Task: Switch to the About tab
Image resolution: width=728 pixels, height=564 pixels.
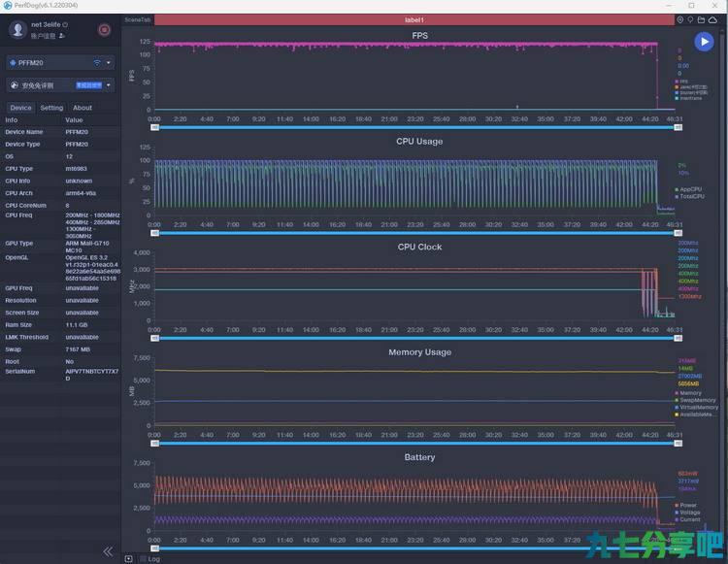Action: [83, 108]
